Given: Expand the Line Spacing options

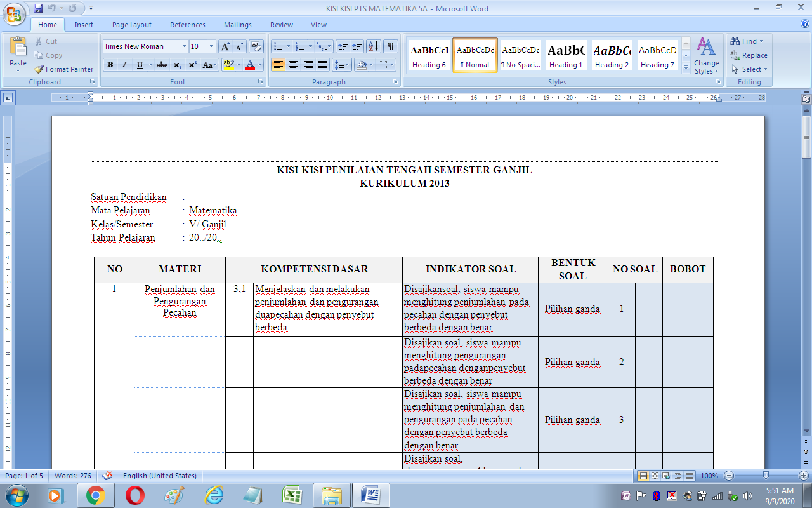Looking at the screenshot, I should pos(342,65).
